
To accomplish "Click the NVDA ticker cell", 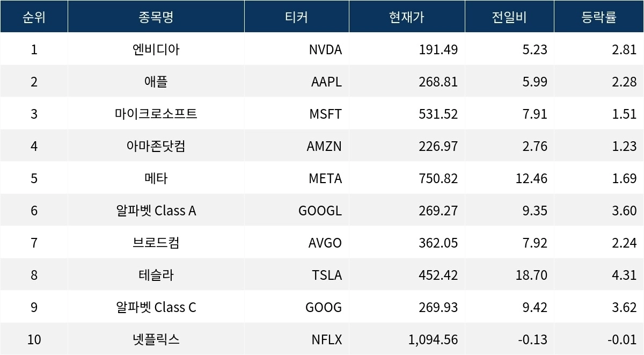I will pos(325,49).
